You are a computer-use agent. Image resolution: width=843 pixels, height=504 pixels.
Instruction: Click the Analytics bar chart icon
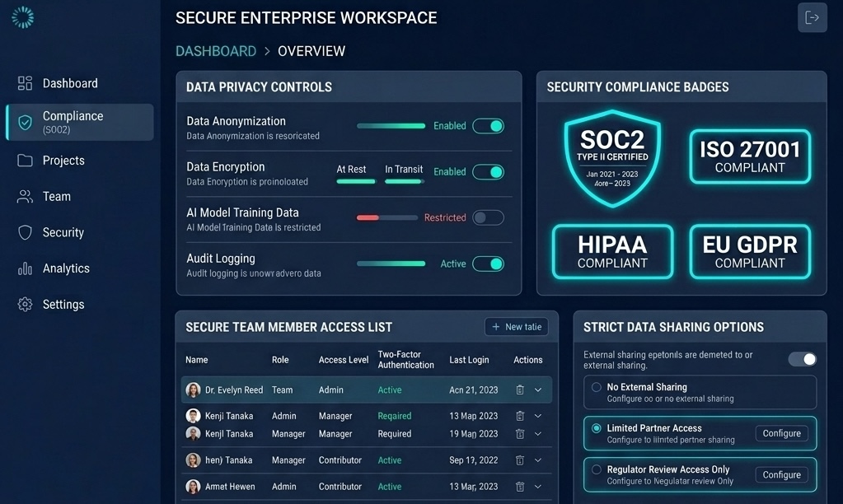pyautogui.click(x=25, y=268)
